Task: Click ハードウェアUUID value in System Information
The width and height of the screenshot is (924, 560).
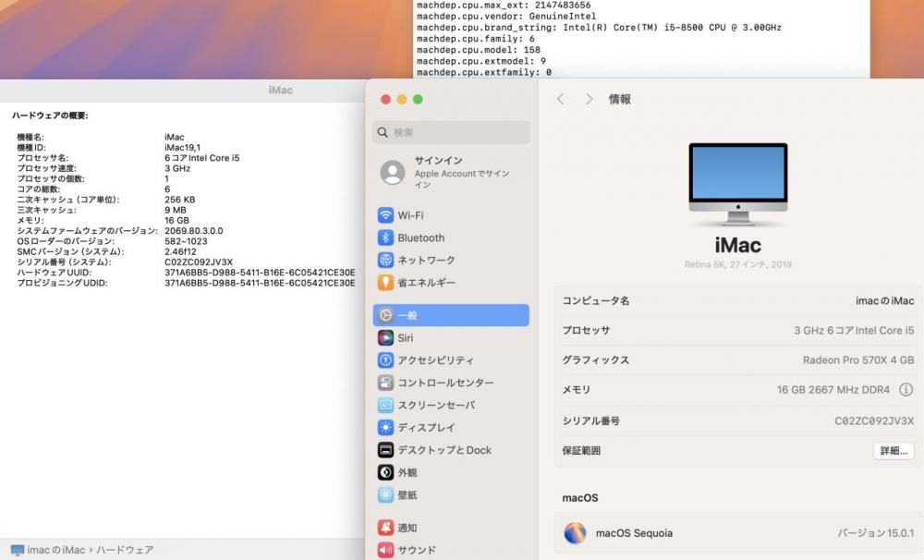Action: pos(260,273)
